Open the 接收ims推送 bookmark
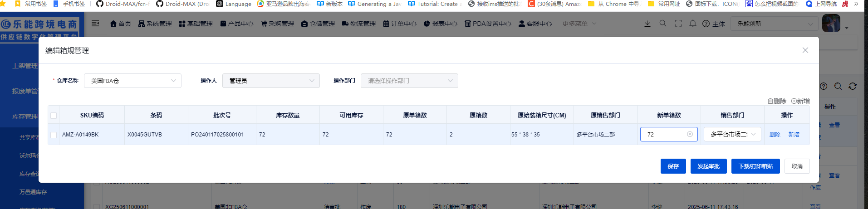Image resolution: width=868 pixels, height=209 pixels. [494, 4]
